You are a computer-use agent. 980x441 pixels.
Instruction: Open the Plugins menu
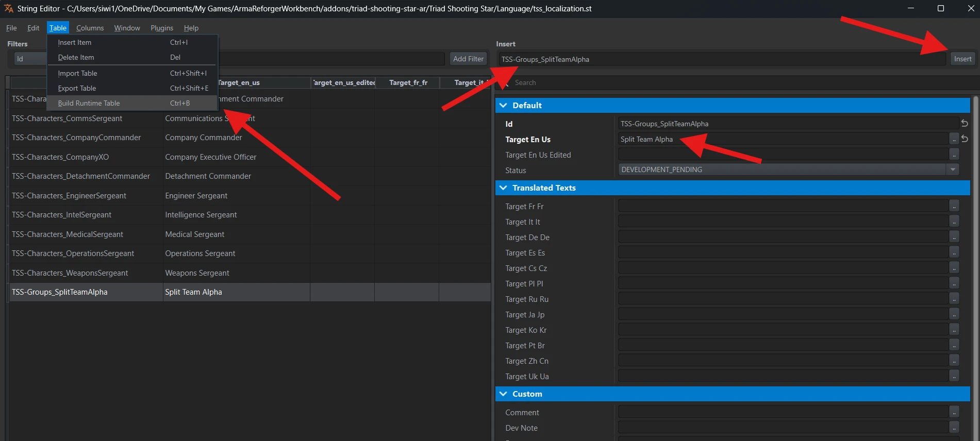[x=162, y=28]
